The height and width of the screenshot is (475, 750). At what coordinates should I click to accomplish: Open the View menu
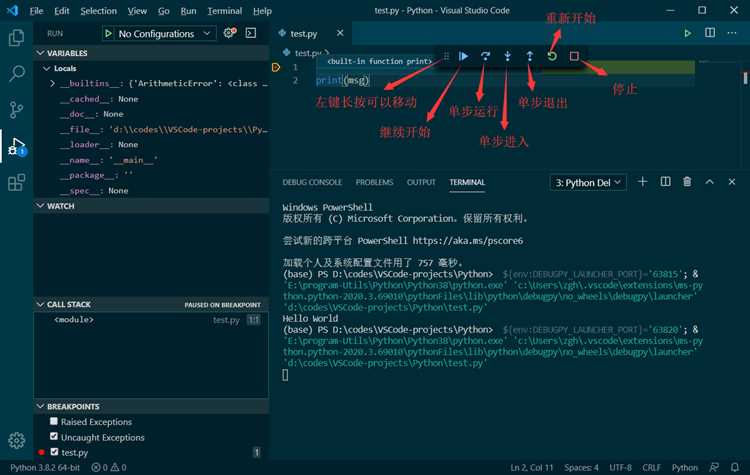(137, 11)
